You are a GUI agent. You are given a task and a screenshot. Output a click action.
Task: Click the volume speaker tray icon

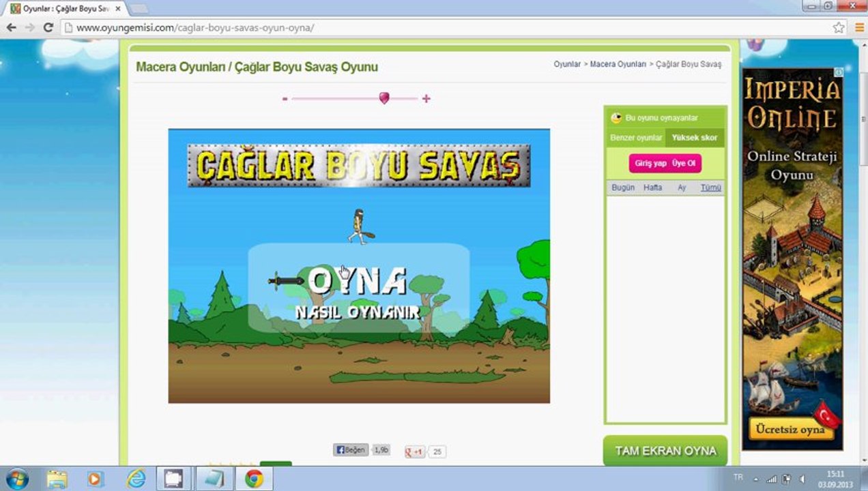click(x=802, y=479)
